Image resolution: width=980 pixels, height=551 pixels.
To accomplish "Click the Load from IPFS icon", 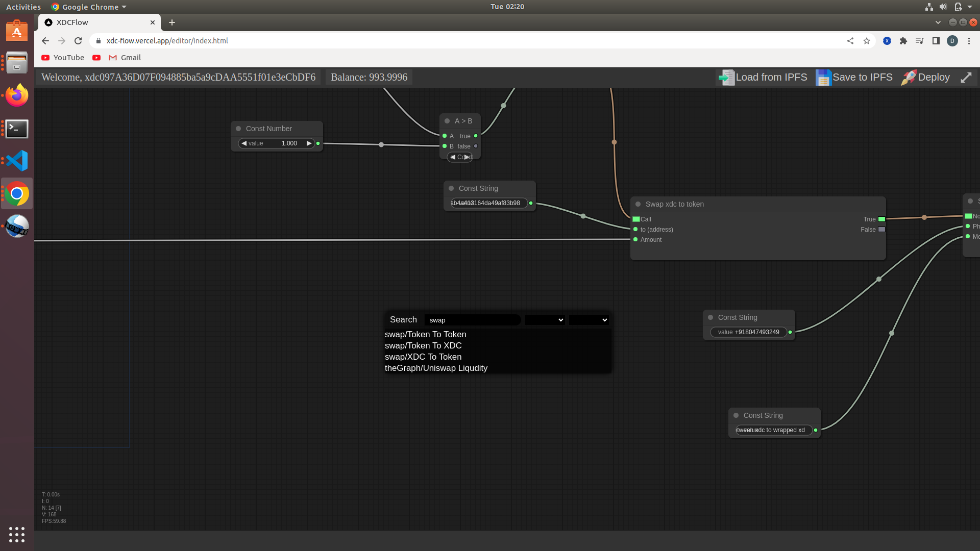I will 726,78.
